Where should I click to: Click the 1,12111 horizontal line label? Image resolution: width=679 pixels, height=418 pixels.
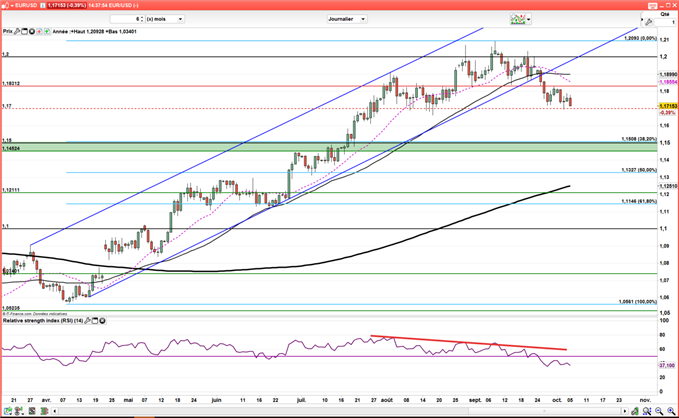pos(11,190)
